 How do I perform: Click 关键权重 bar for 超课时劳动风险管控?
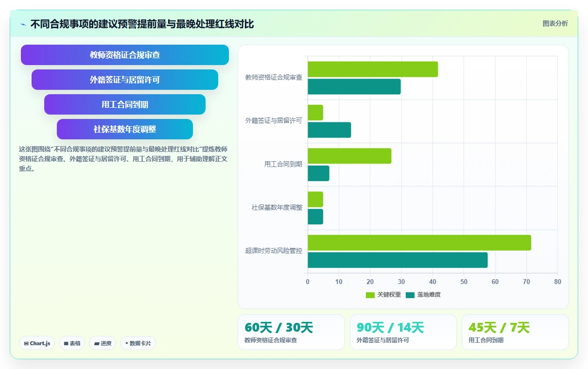click(419, 243)
